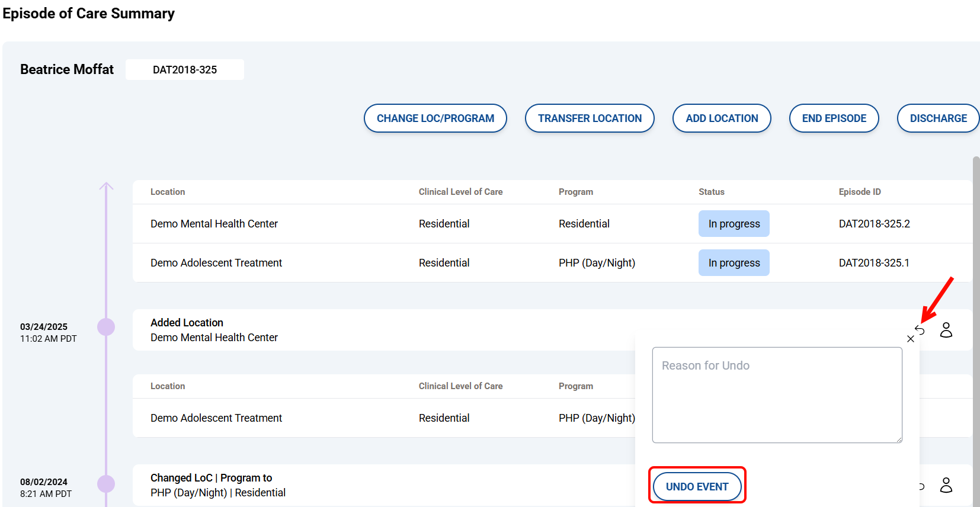This screenshot has width=980, height=507.
Task: Click partially hidden undo icon on Changed LoC event
Action: [x=922, y=486]
